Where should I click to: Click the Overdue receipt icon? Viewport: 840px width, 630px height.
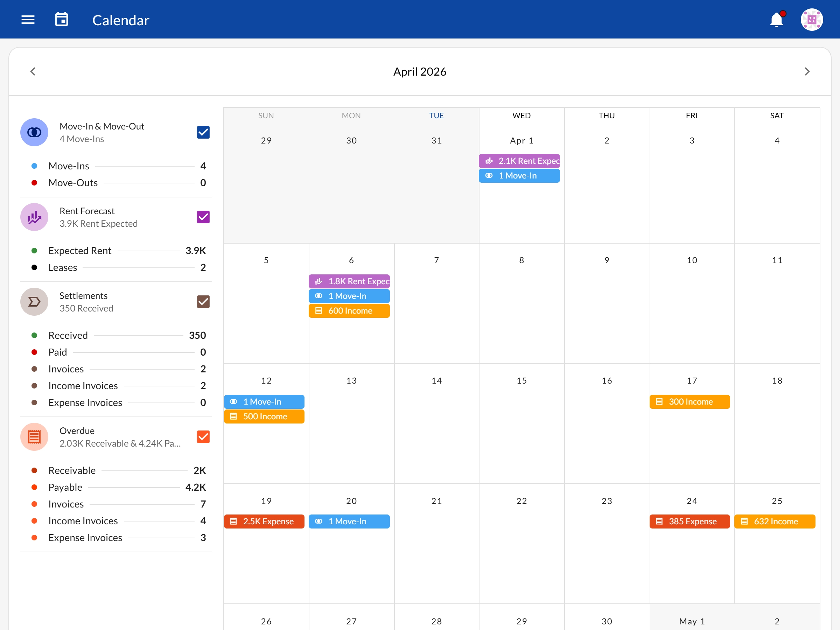pyautogui.click(x=34, y=437)
